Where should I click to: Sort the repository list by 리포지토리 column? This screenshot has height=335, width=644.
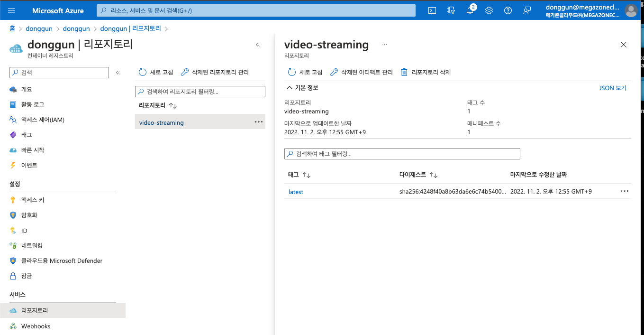pos(158,105)
